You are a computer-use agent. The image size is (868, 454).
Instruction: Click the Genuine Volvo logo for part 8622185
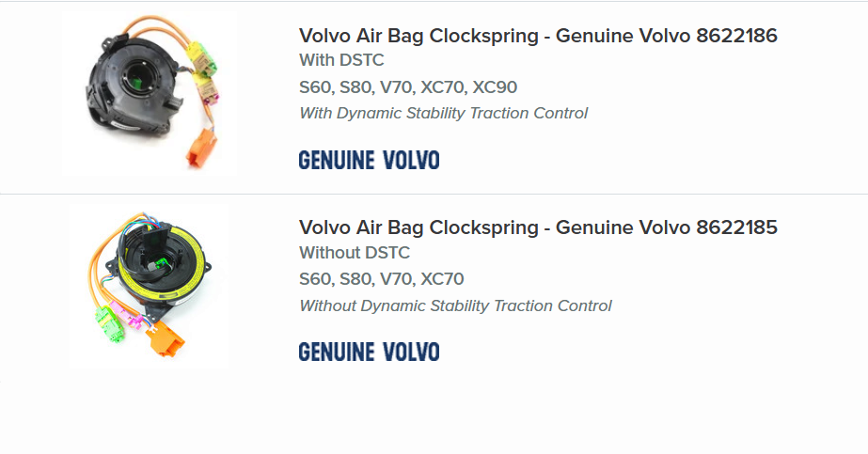369,352
